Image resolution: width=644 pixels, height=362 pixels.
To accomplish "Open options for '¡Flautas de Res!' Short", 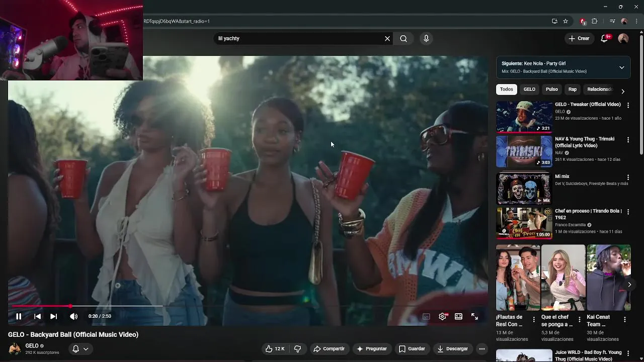I will click(534, 319).
